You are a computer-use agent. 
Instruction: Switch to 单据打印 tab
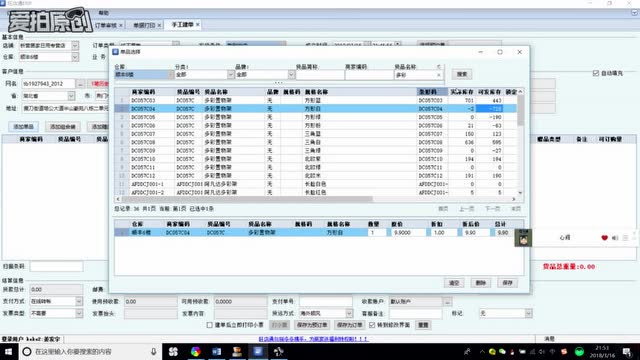[144, 25]
